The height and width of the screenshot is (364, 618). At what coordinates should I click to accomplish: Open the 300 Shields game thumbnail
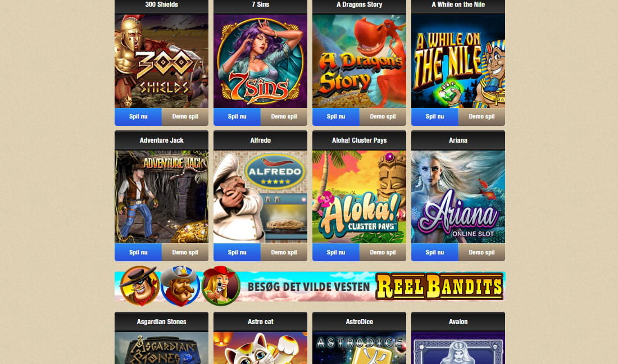point(162,61)
